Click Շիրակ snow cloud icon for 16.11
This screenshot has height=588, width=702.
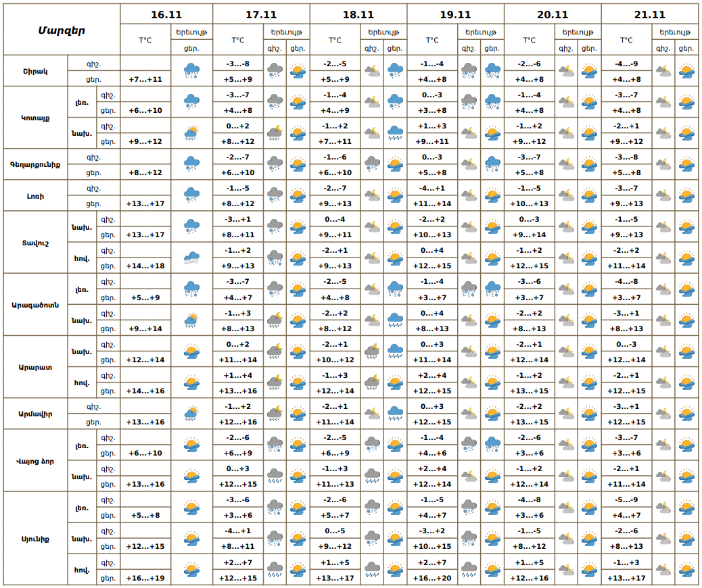click(191, 70)
